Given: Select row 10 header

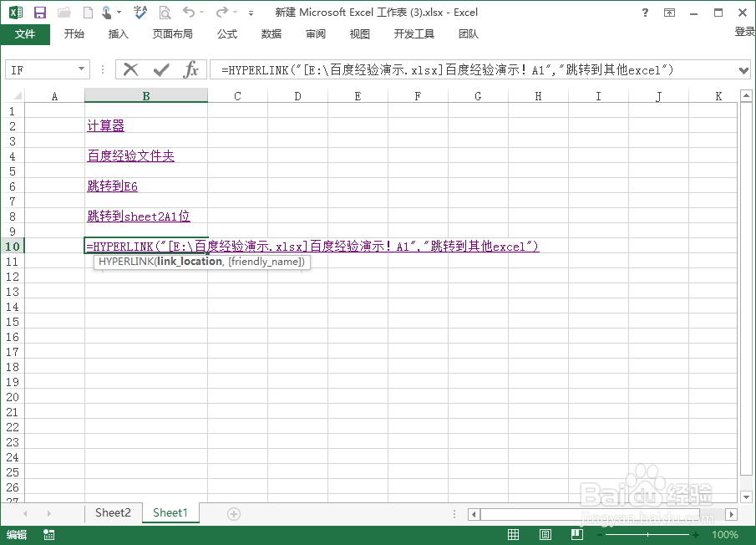Looking at the screenshot, I should click(x=13, y=247).
